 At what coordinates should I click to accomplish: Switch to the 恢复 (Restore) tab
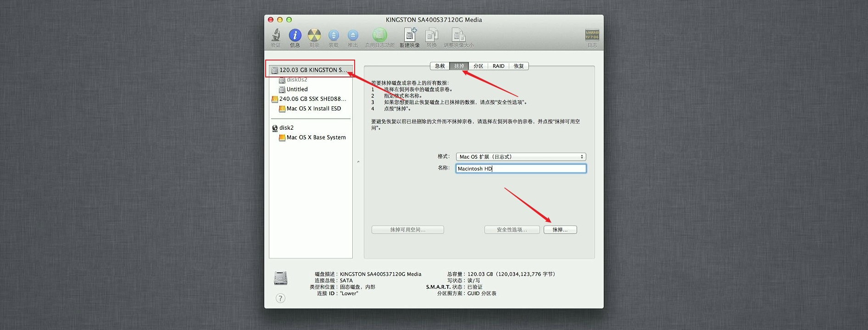pyautogui.click(x=519, y=66)
